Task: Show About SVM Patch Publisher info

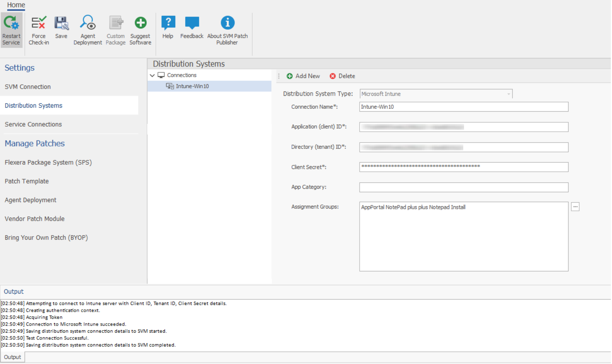Action: 227,30
